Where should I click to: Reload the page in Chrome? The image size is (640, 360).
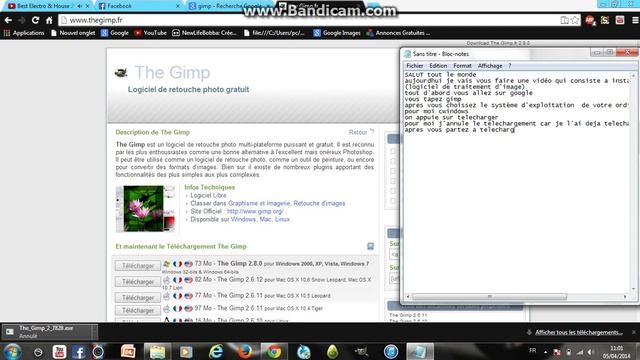pos(35,20)
